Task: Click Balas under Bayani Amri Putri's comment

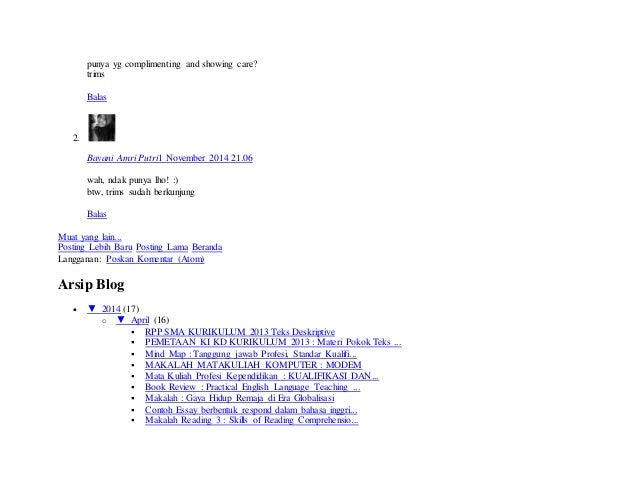Action: point(97,214)
